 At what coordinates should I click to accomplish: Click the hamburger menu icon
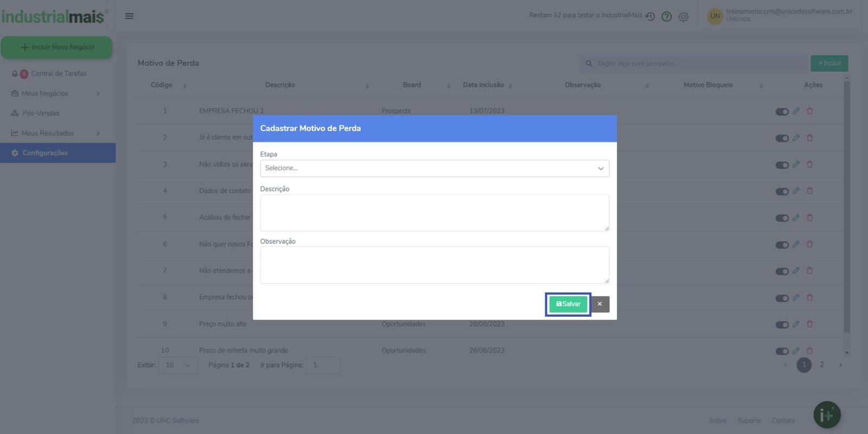(x=129, y=16)
